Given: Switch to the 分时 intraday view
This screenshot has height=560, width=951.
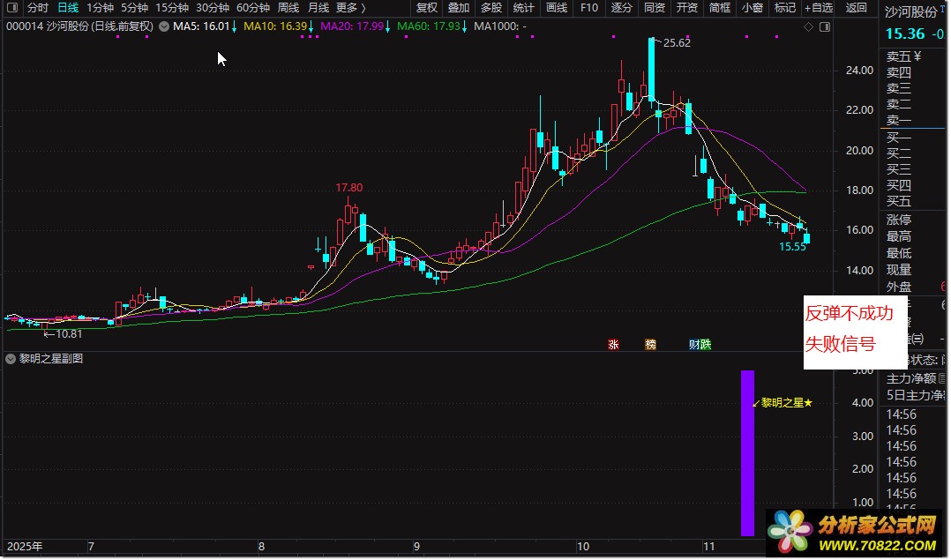Looking at the screenshot, I should (x=38, y=8).
